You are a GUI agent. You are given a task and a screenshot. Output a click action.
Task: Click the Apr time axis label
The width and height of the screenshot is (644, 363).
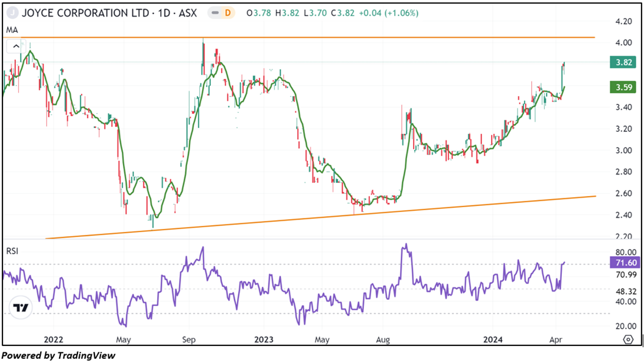(556, 340)
